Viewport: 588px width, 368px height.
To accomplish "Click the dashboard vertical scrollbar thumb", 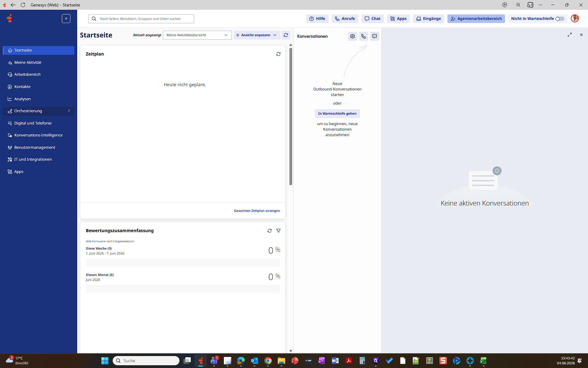I will coord(291,117).
